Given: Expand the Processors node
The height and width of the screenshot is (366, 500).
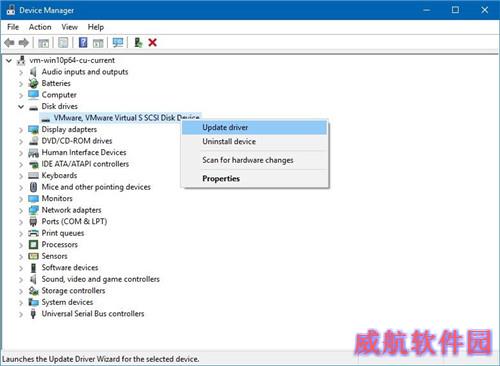Looking at the screenshot, I should tap(21, 245).
